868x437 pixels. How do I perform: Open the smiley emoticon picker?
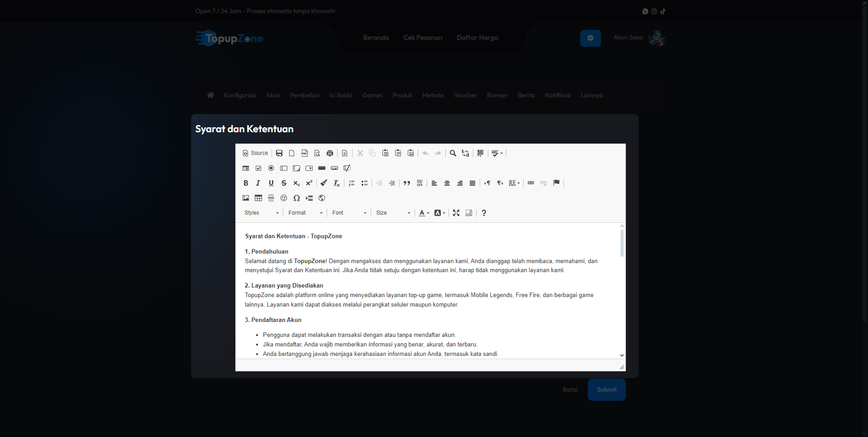pyautogui.click(x=284, y=198)
